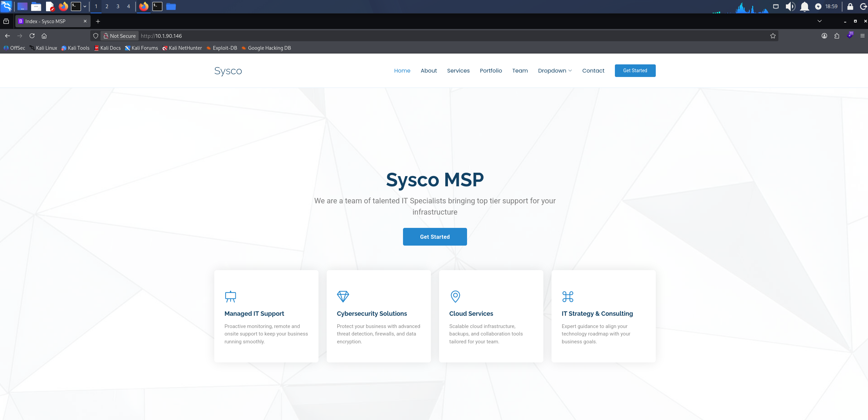The width and height of the screenshot is (868, 420).
Task: Expand the Dropdown nav menu
Action: 555,71
